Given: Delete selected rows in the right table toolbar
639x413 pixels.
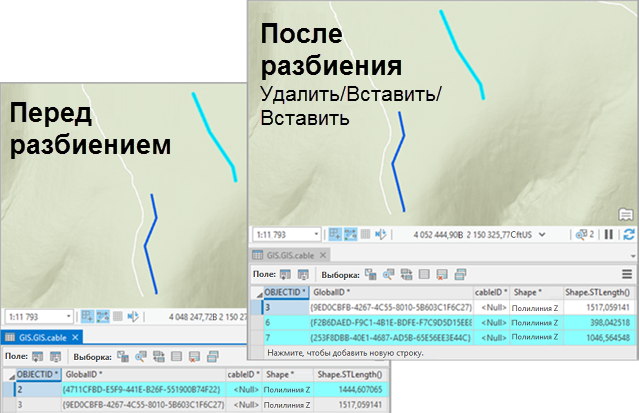Looking at the screenshot, I should click(440, 273).
